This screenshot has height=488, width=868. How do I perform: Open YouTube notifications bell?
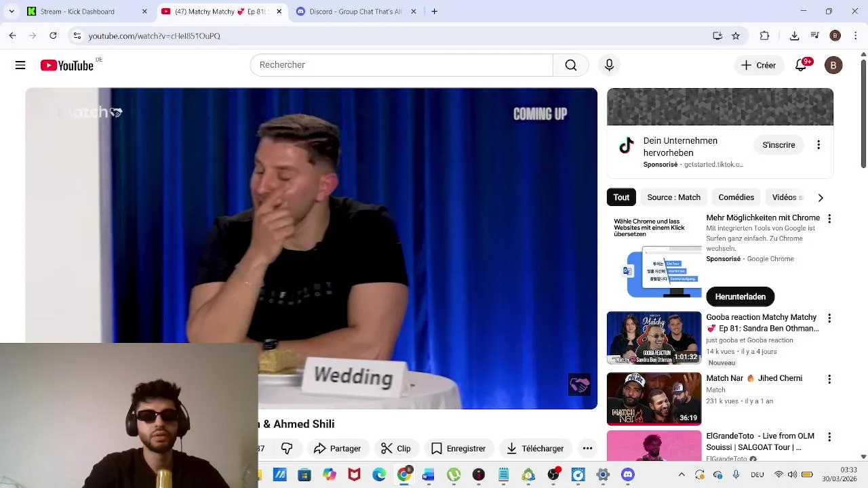coord(801,65)
